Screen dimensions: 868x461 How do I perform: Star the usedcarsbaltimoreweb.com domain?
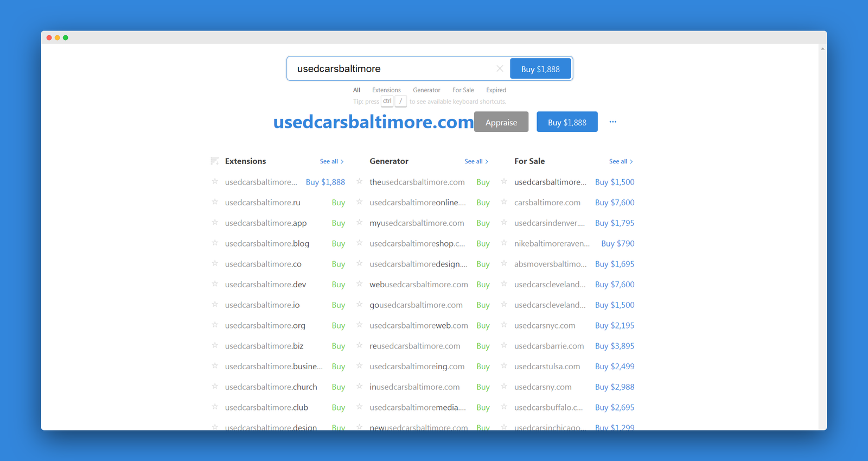(359, 325)
